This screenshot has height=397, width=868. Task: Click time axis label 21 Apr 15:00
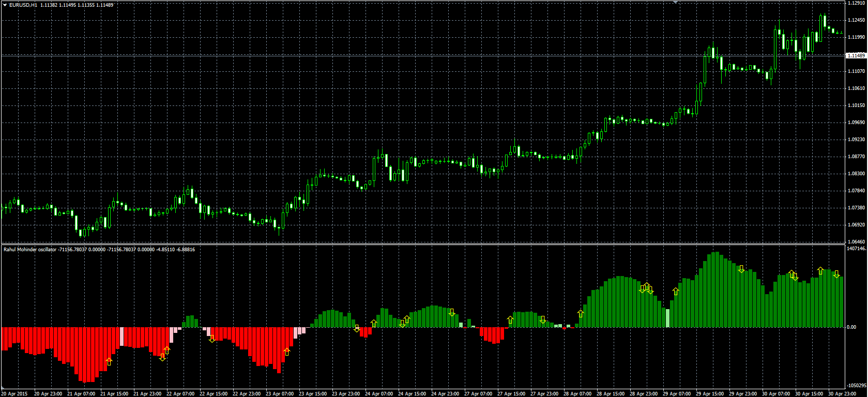(114, 394)
